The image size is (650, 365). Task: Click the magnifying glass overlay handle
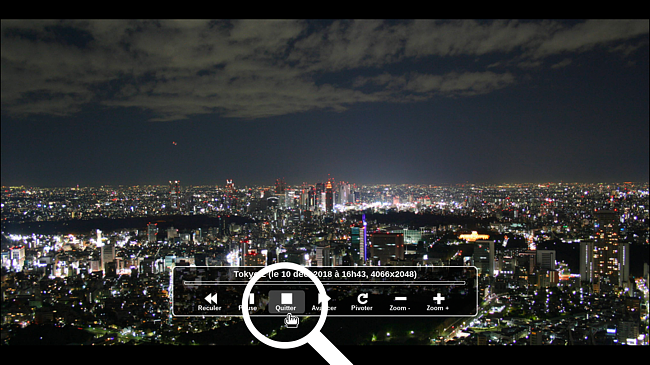point(332,348)
